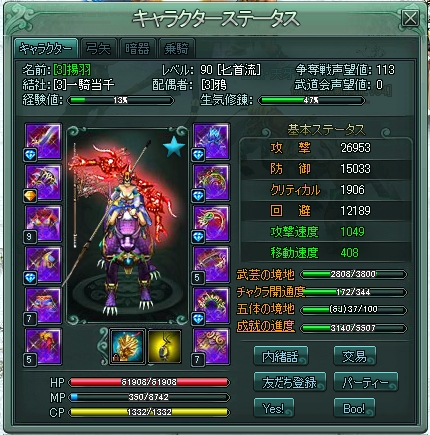Click the red armor slot marked 9
Viewport: 430px width, 435px height.
pyautogui.click(x=44, y=223)
